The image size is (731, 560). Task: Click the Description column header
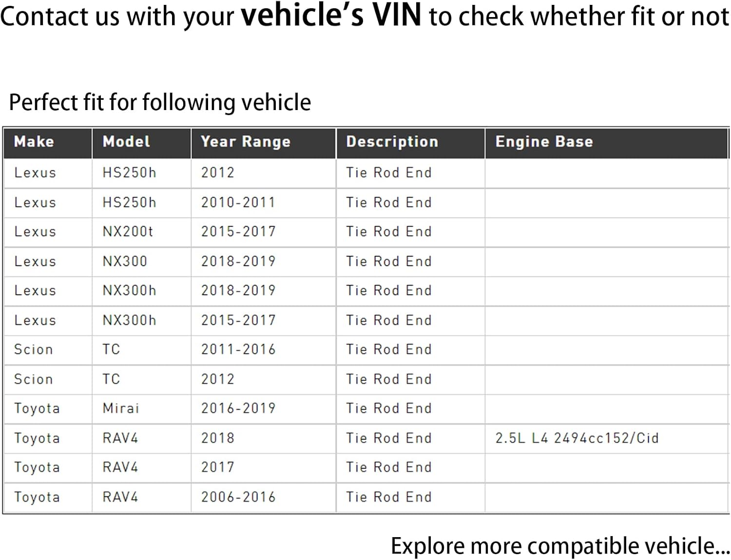pos(392,142)
